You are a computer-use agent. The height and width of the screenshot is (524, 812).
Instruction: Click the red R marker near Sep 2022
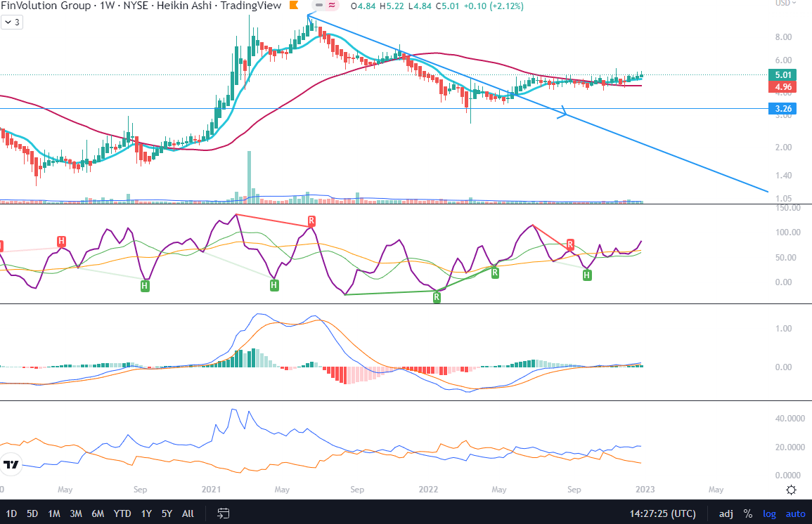570,244
